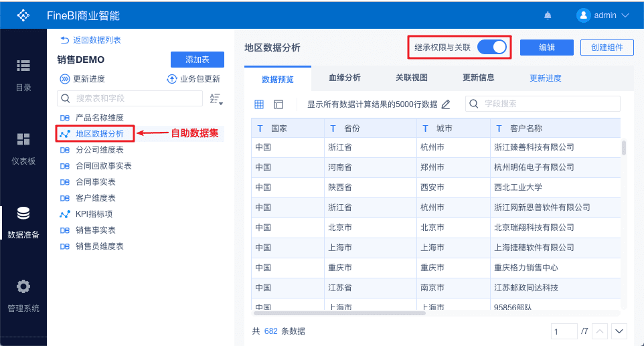
Task: Click the DB icon of 客户维度表
Action: (x=65, y=198)
